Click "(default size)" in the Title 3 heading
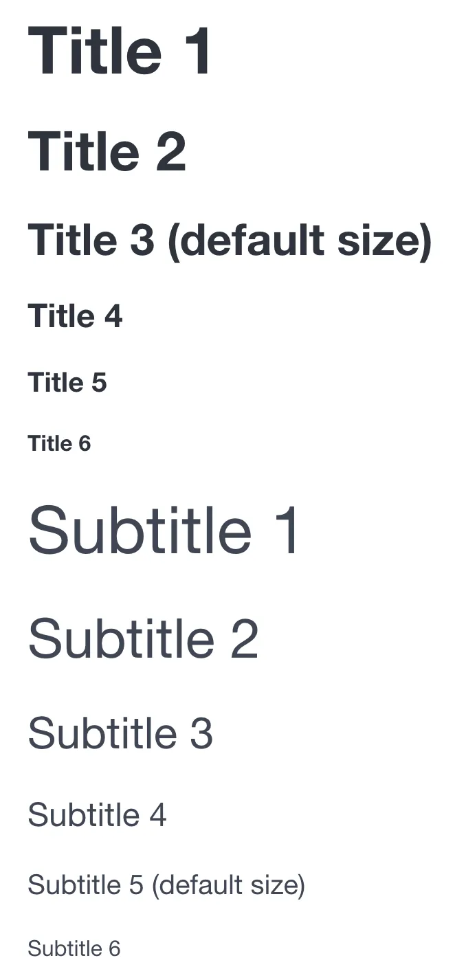Viewport: 466px width, 980px height. point(299,241)
